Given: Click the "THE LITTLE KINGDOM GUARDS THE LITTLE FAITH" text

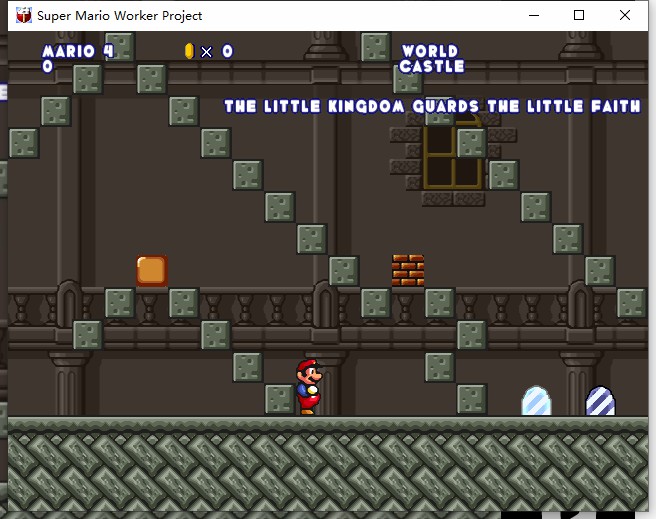Looking at the screenshot, I should tap(432, 106).
